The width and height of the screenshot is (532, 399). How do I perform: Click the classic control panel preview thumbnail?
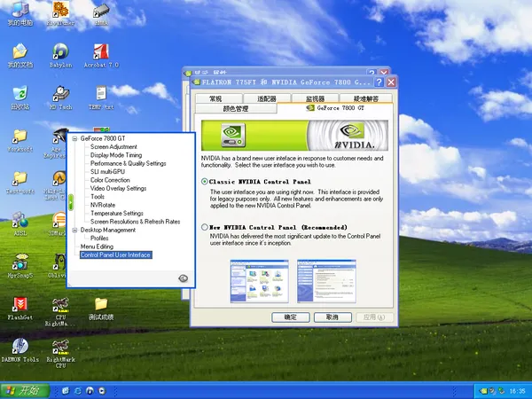click(259, 281)
